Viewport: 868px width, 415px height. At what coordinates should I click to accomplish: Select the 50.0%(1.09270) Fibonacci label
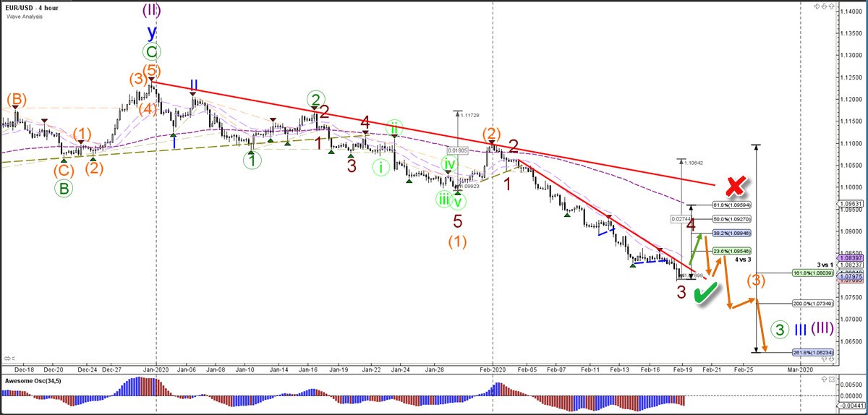(732, 218)
